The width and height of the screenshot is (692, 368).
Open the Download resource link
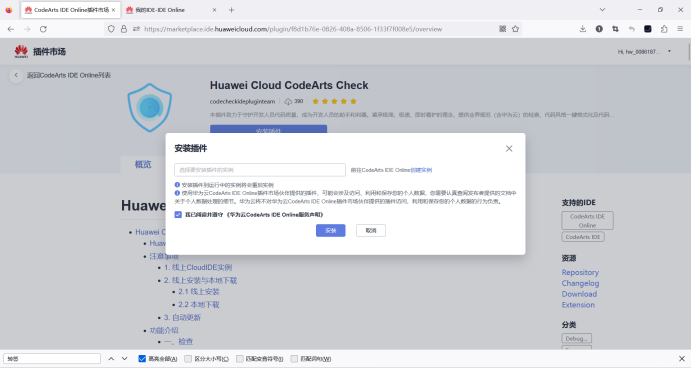point(579,294)
